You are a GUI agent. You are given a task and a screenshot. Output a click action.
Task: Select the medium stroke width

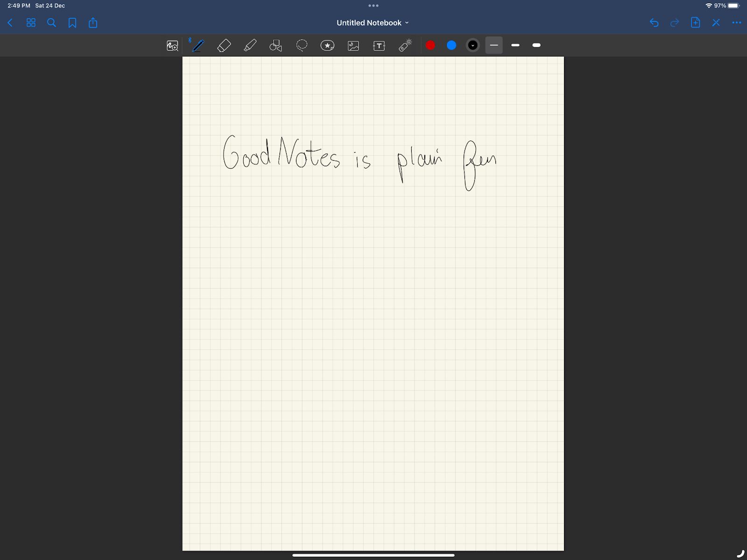tap(515, 45)
